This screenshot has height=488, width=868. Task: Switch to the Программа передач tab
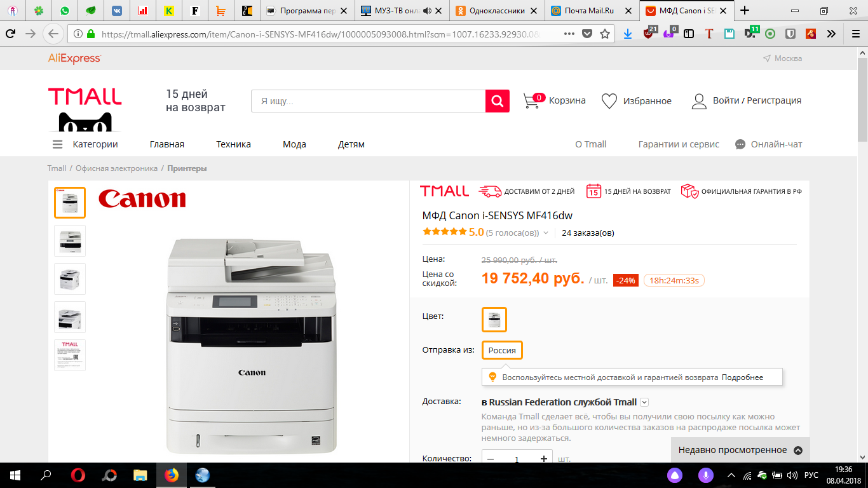tap(306, 10)
